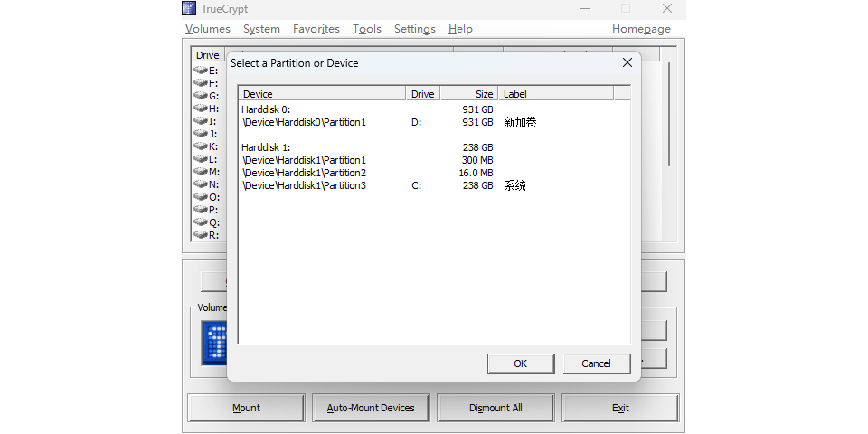This screenshot has width=868, height=434.
Task: Sort by Size column header
Action: pyautogui.click(x=469, y=93)
